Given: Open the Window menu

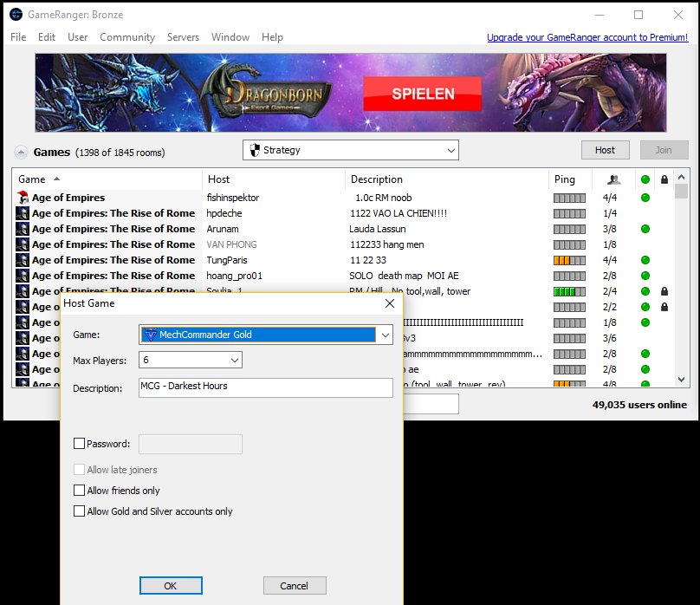Looking at the screenshot, I should coord(230,37).
